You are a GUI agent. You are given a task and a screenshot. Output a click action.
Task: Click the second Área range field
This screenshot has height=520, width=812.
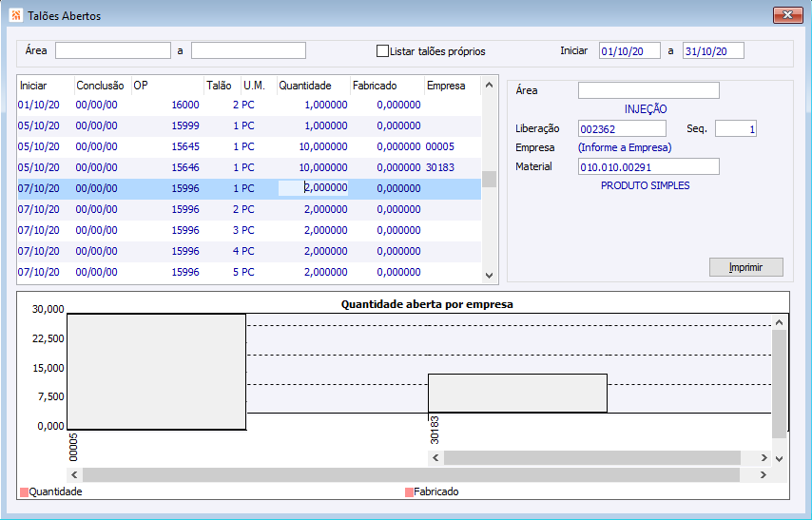248,50
